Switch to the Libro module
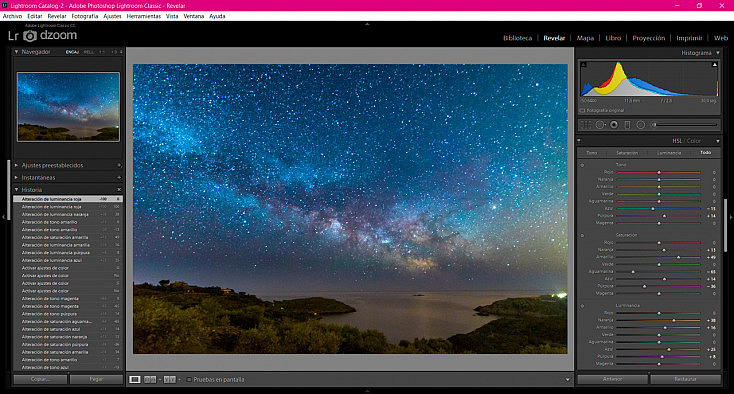This screenshot has height=394, width=734. (x=613, y=38)
